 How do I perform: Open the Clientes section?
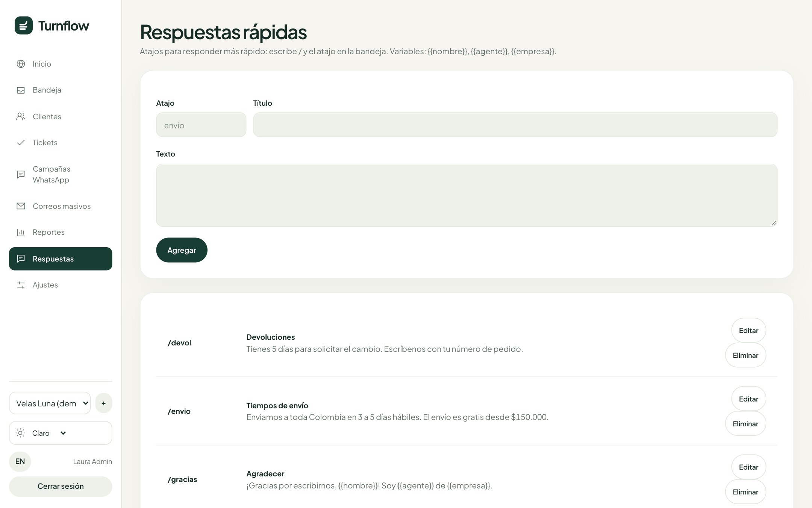click(61, 117)
